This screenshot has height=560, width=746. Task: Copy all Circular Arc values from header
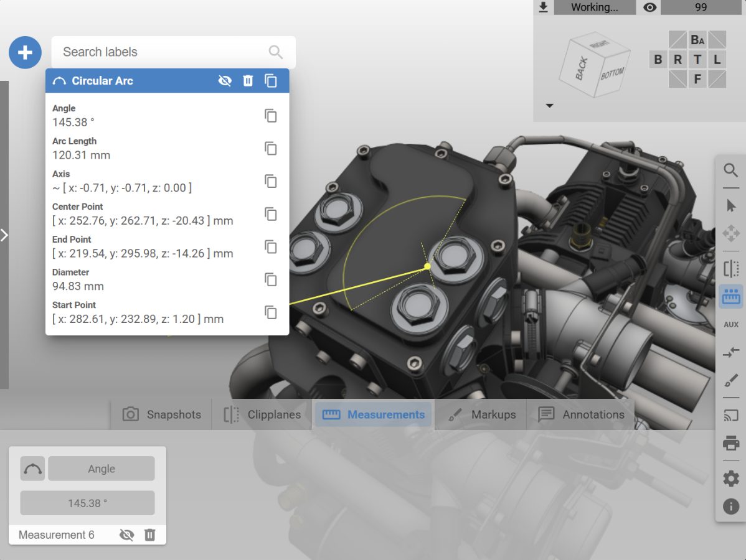(271, 81)
